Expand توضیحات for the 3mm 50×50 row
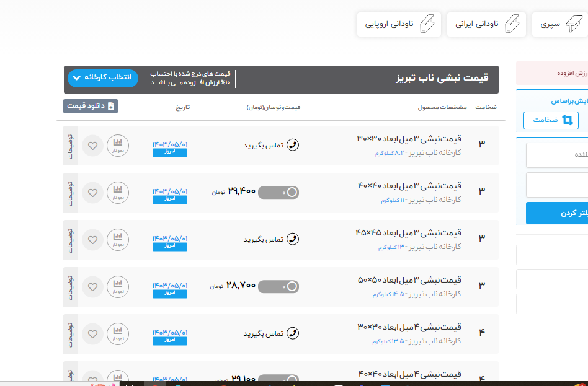Image resolution: width=588 pixels, height=386 pixels. [x=71, y=287]
